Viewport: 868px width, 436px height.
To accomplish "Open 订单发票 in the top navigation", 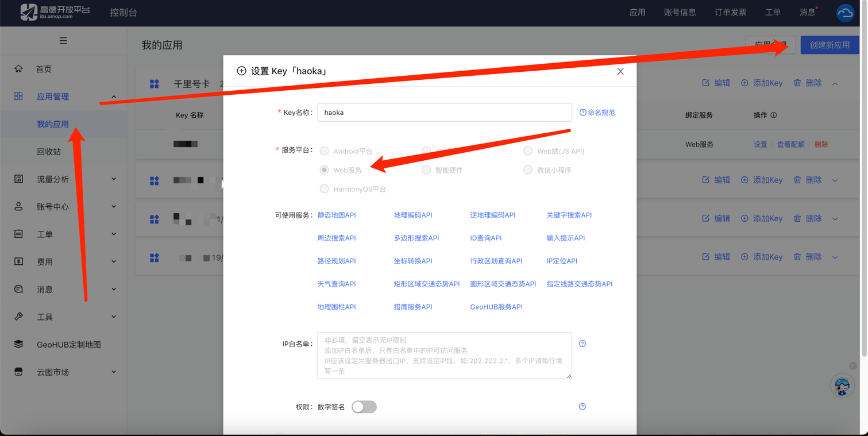I will (730, 11).
